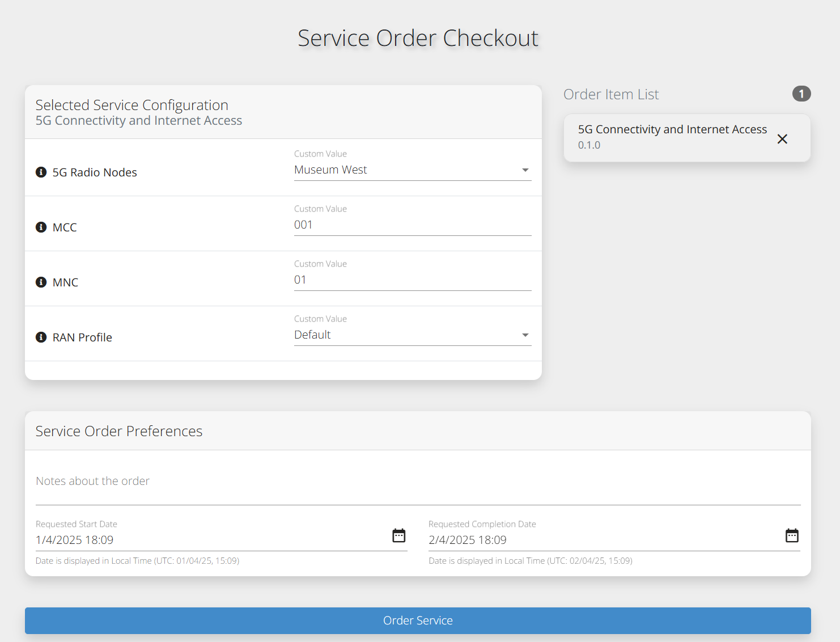The width and height of the screenshot is (840, 642).
Task: Click the Service Order Preferences header
Action: pyautogui.click(x=119, y=431)
